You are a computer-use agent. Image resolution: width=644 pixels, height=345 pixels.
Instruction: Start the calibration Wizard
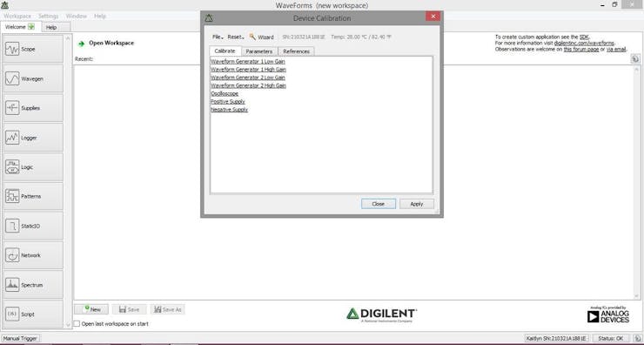pos(262,37)
